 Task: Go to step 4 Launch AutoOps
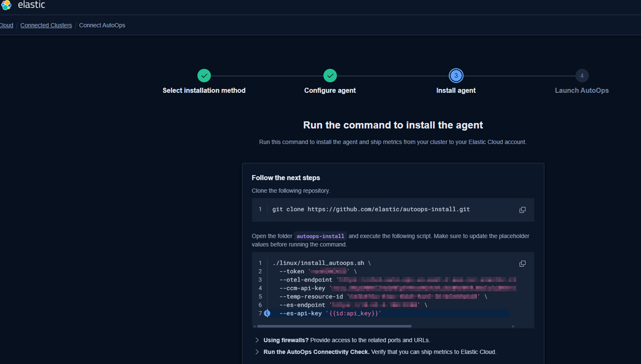pyautogui.click(x=581, y=76)
